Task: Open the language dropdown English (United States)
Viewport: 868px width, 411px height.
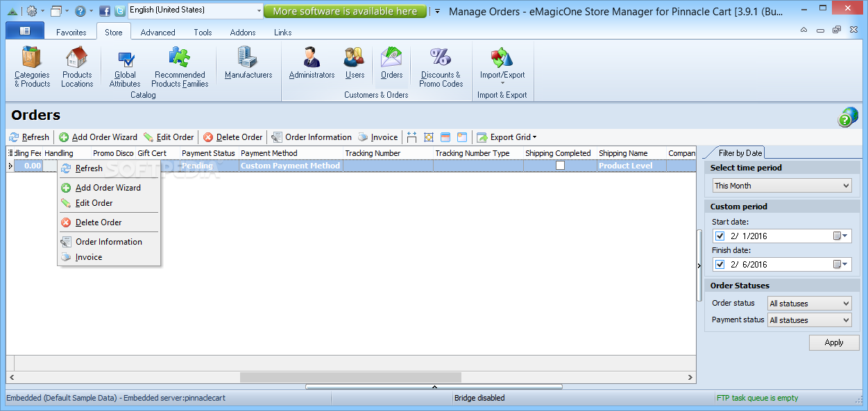Action: coord(196,10)
